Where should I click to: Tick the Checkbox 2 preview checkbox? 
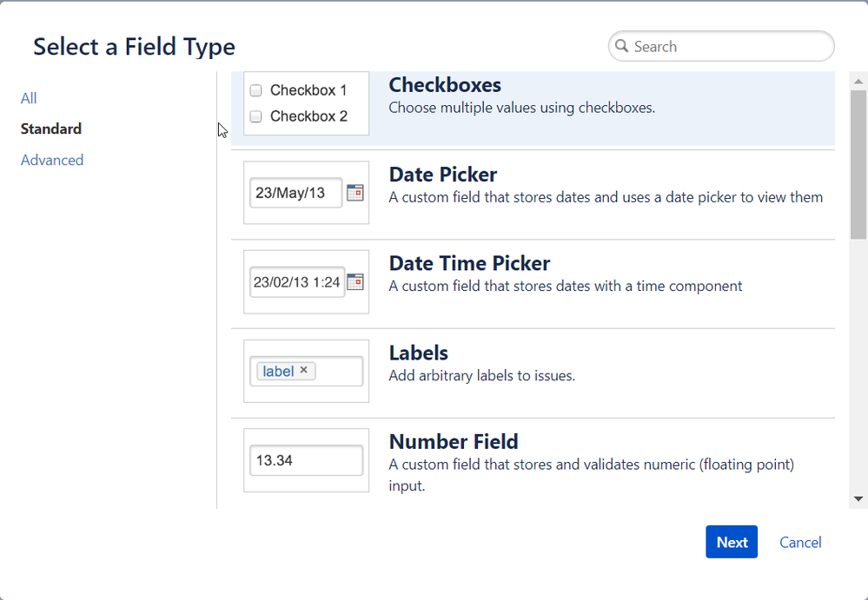(255, 116)
